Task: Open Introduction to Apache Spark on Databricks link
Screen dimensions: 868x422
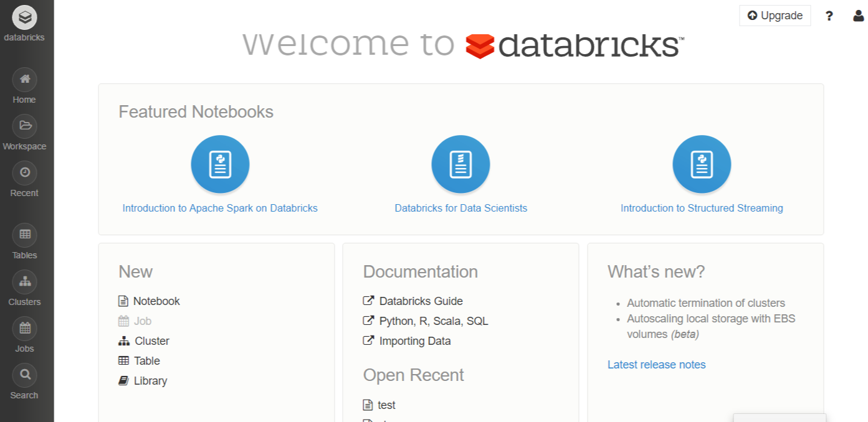Action: pyautogui.click(x=220, y=209)
